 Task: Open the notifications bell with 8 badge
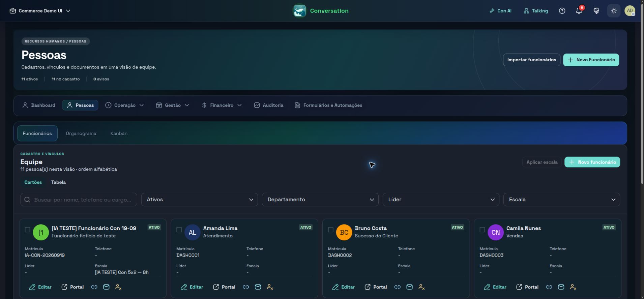(x=579, y=11)
